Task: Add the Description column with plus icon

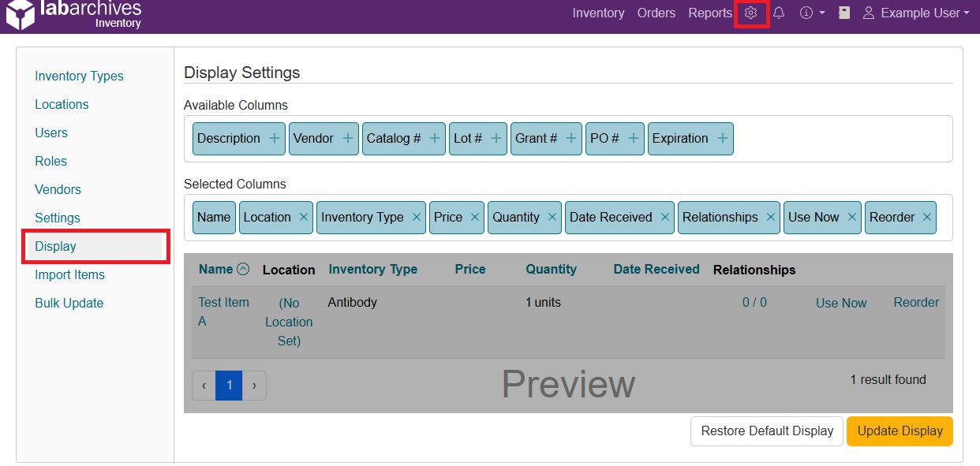Action: (x=274, y=139)
